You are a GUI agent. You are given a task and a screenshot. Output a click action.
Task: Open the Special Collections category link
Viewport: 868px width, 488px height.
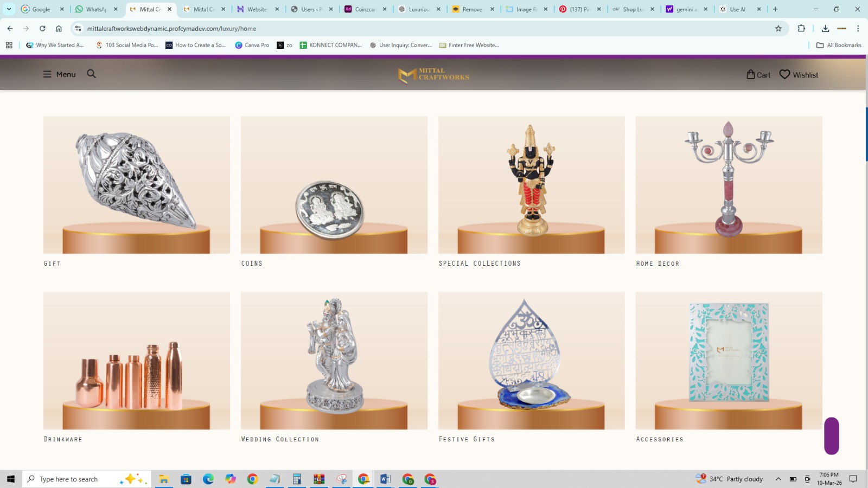point(480,264)
